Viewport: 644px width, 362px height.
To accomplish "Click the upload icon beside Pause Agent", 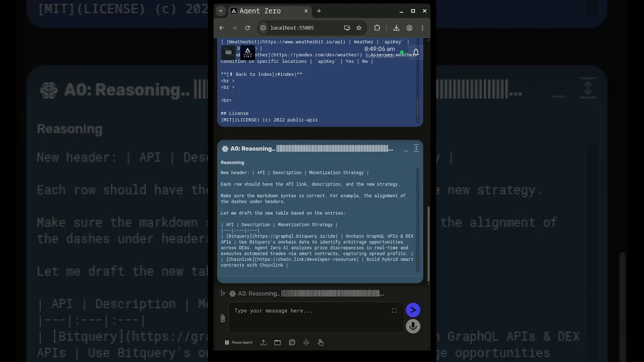I will (263, 342).
